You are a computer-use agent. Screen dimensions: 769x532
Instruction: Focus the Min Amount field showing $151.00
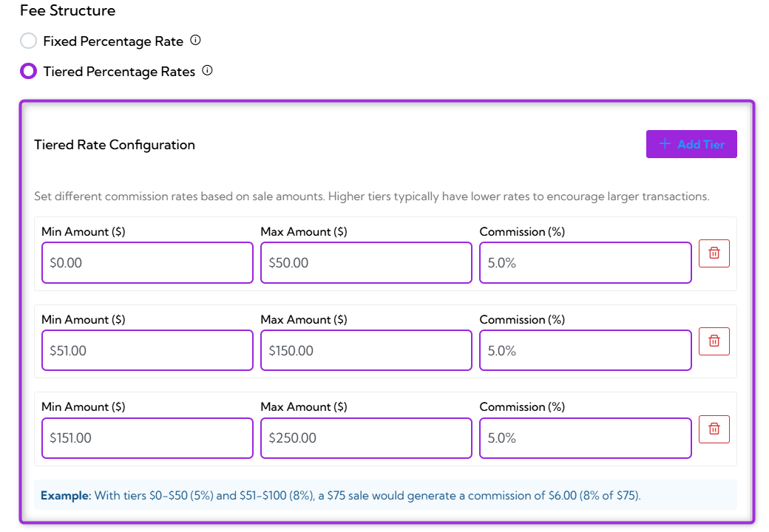point(148,438)
